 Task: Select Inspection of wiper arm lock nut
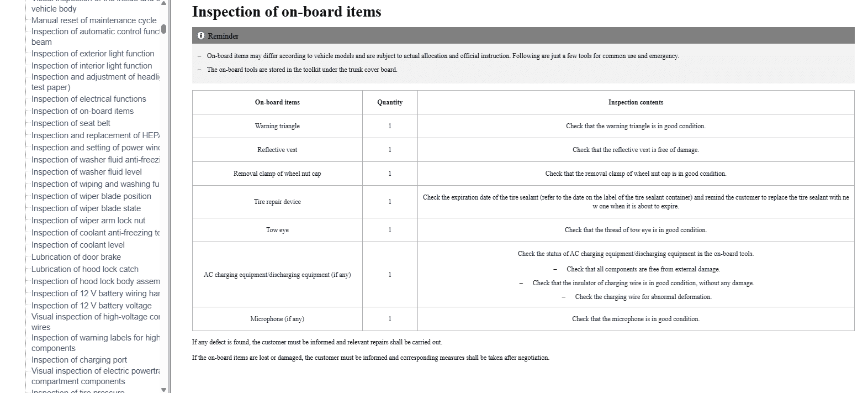pyautogui.click(x=88, y=221)
